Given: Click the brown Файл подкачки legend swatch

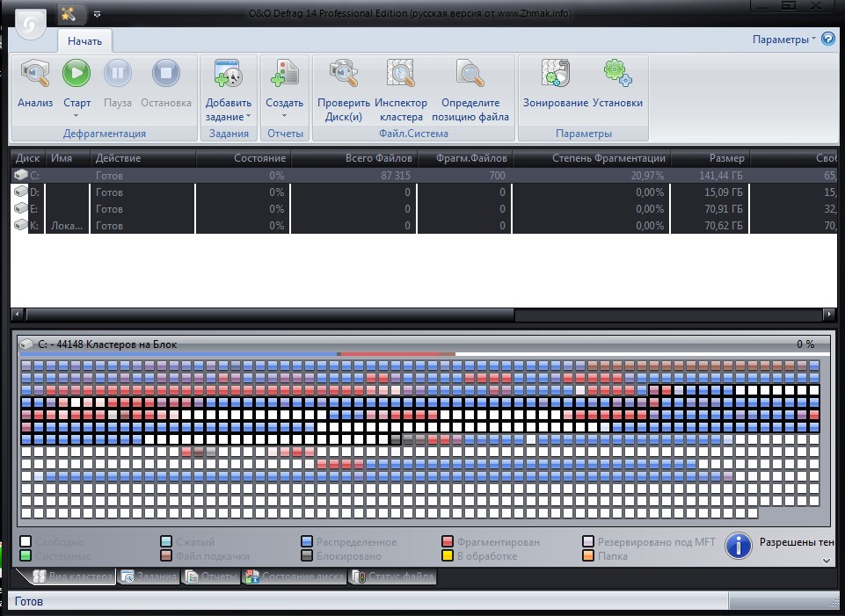Looking at the screenshot, I should click(166, 555).
